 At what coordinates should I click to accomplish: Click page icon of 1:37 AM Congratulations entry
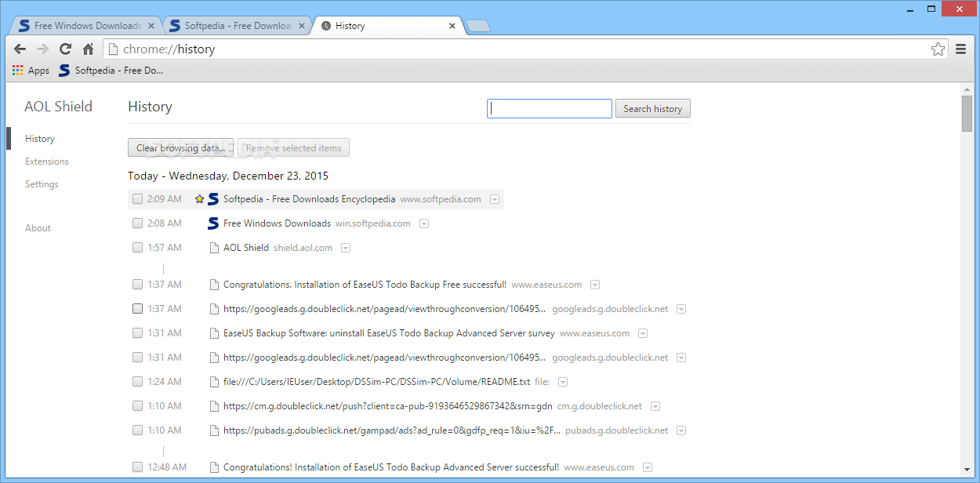pyautogui.click(x=214, y=285)
